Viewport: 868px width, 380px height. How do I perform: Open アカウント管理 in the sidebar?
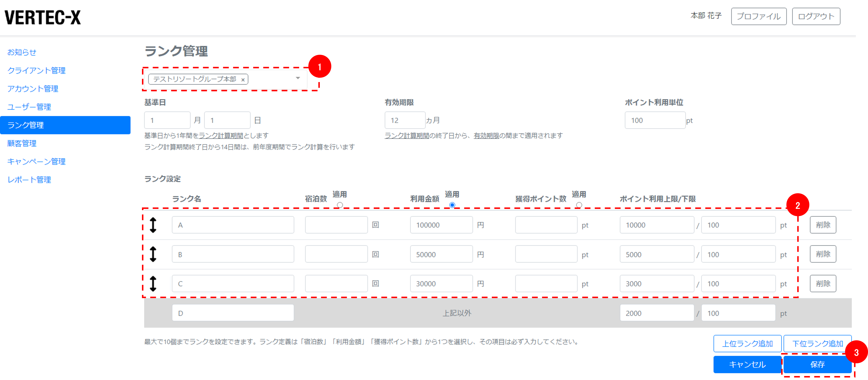(33, 89)
